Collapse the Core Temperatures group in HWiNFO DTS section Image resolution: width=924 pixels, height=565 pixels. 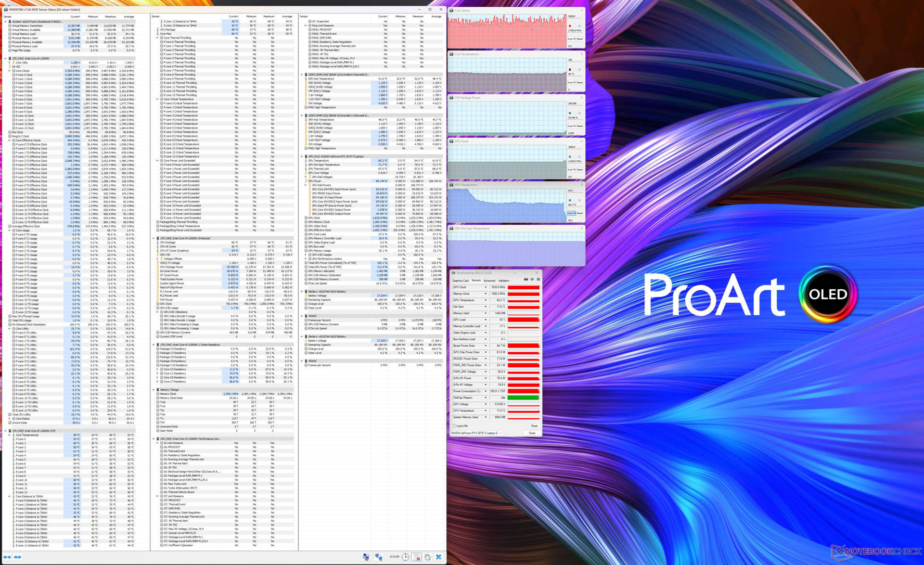click(9, 435)
